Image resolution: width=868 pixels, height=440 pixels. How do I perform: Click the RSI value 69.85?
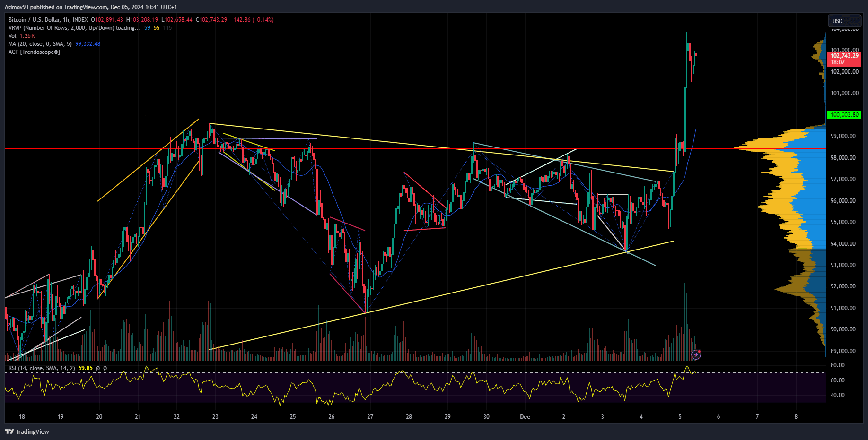click(x=86, y=368)
